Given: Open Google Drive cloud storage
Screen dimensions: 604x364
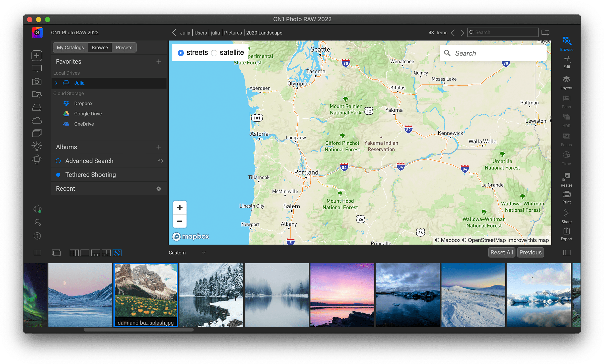Looking at the screenshot, I should (83, 114).
